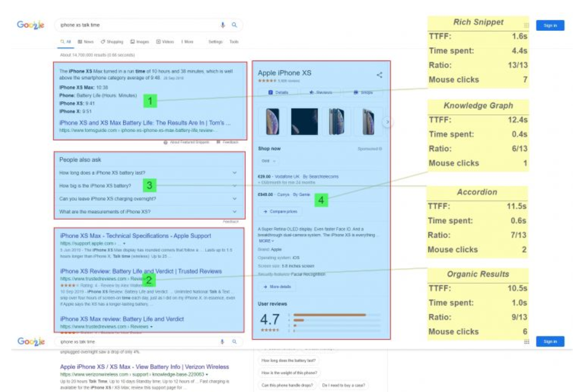Switch to the All results tab
The image size is (587, 392).
66,42
